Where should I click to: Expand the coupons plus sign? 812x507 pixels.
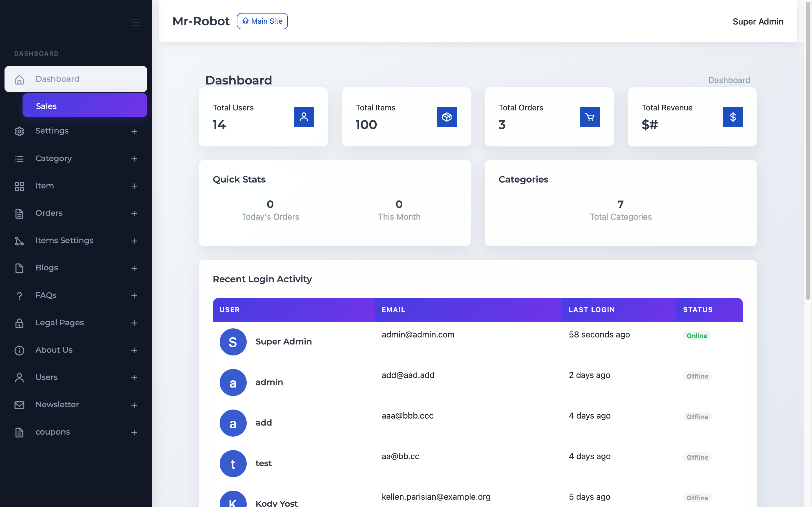coord(134,433)
